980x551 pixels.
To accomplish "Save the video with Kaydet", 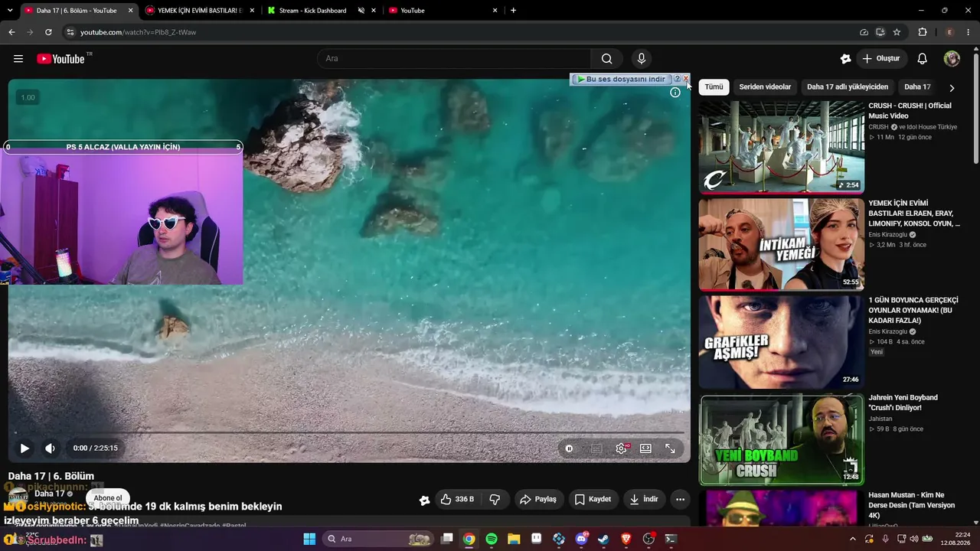I will [593, 499].
